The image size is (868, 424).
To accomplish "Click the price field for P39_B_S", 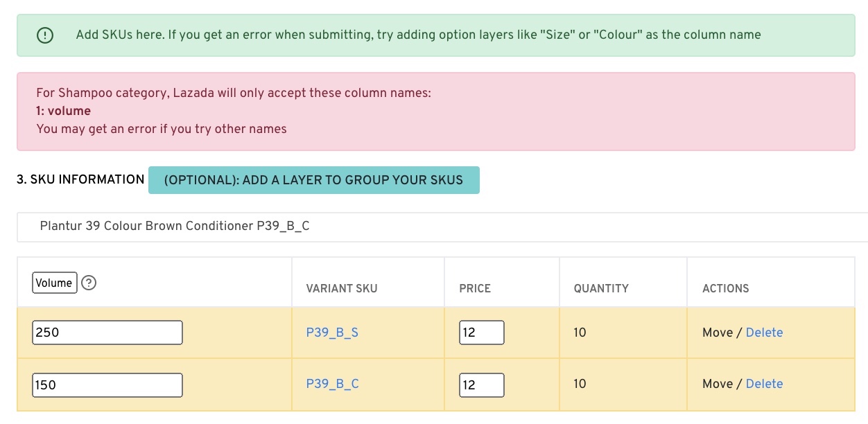I will [481, 333].
